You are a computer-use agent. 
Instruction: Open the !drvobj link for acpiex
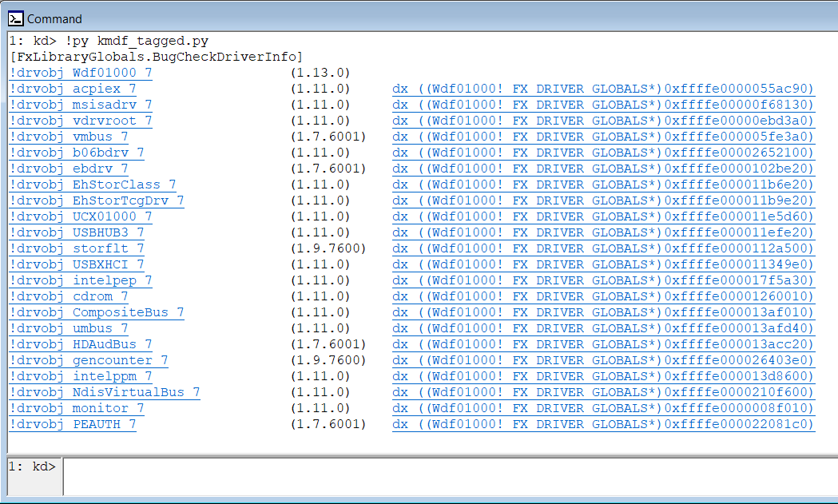click(x=70, y=88)
